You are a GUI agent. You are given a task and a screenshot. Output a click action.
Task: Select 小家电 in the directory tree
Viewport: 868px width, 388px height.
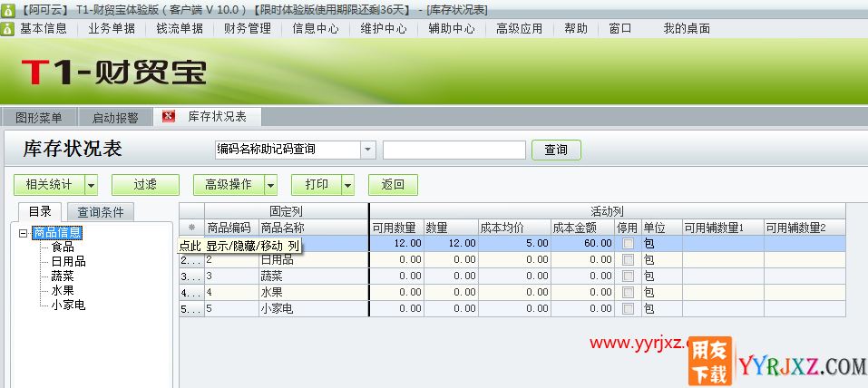tap(69, 305)
